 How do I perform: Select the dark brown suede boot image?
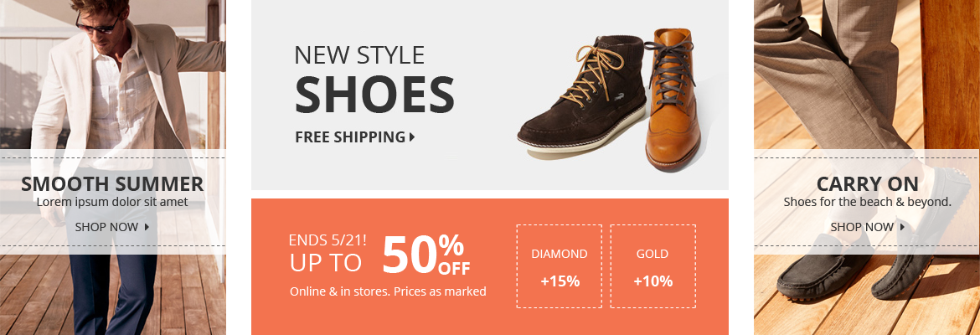[x=581, y=98]
